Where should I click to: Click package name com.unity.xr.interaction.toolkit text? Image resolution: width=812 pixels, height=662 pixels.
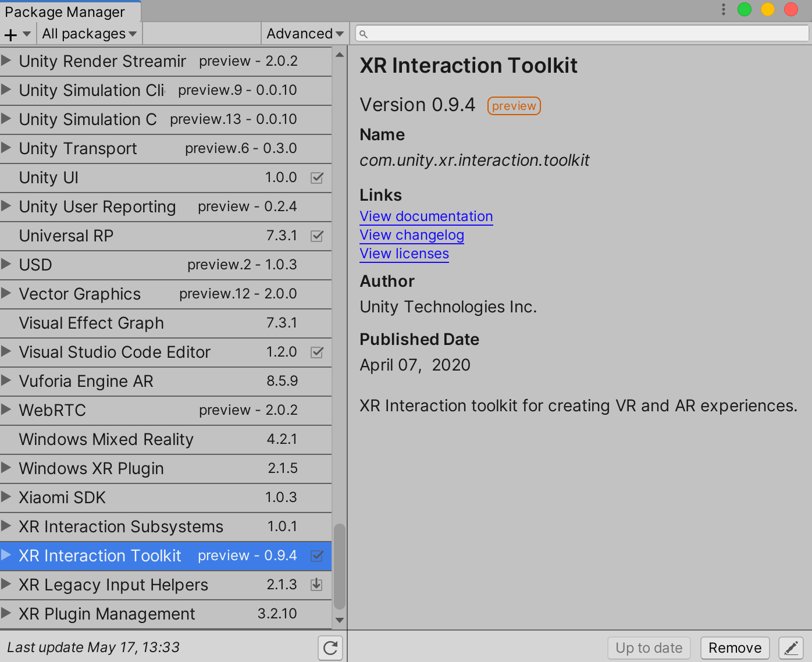tap(475, 160)
